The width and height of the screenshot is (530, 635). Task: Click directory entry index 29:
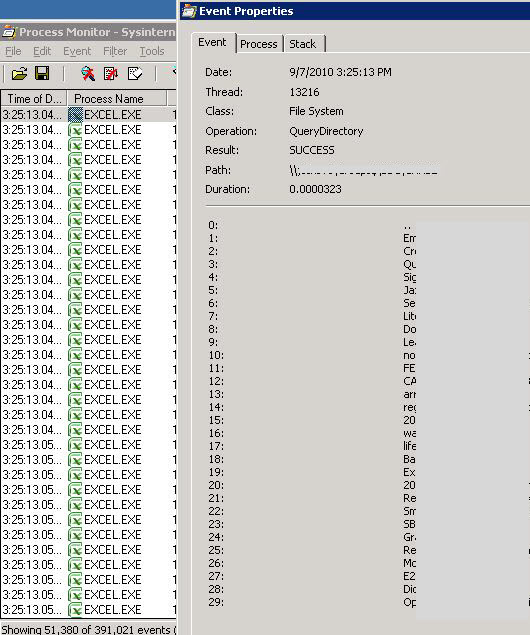coord(216,602)
